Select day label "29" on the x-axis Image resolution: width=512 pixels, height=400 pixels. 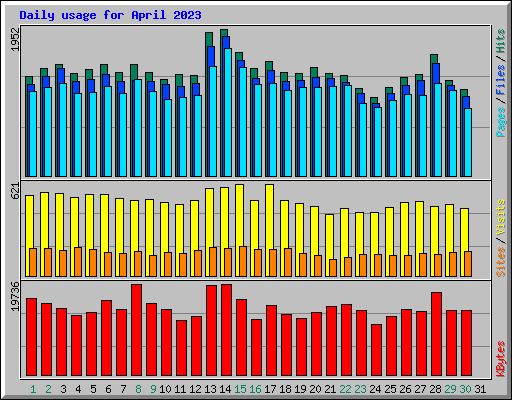(x=450, y=389)
